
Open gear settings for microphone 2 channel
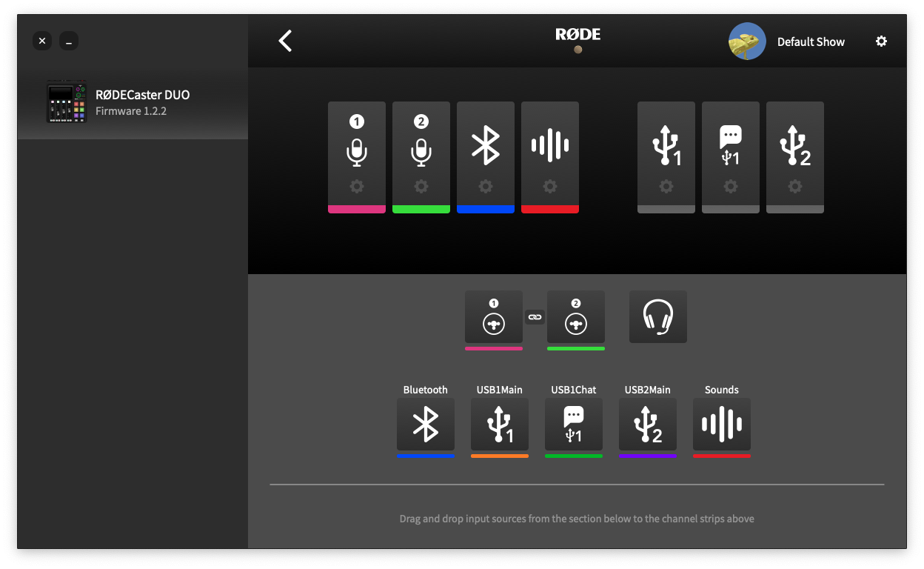tap(421, 187)
